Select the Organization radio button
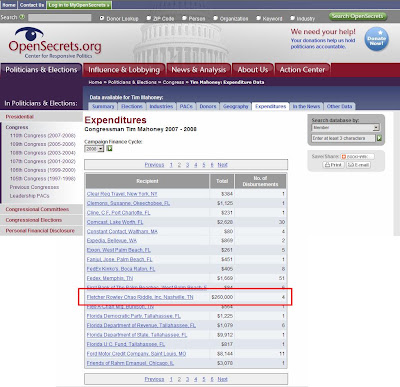The width and height of the screenshot is (400, 387). (215, 18)
